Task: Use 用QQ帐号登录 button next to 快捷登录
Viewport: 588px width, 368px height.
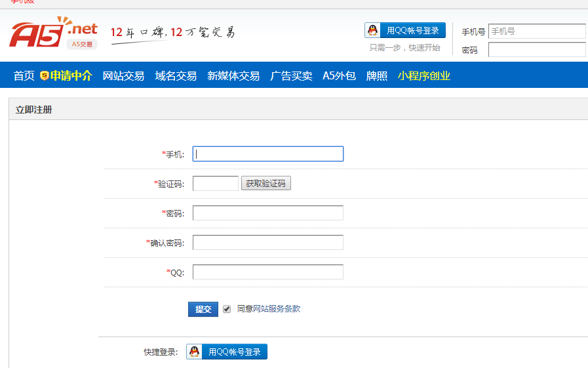Action: pos(227,352)
